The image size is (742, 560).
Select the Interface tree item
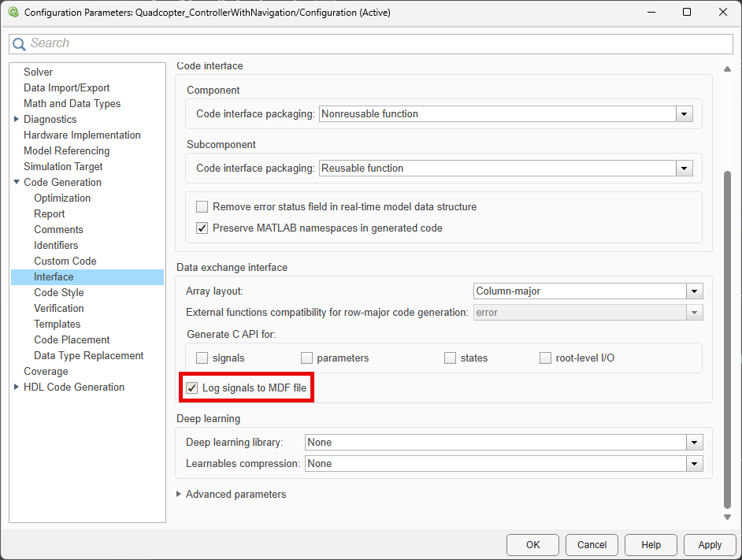[x=87, y=277]
